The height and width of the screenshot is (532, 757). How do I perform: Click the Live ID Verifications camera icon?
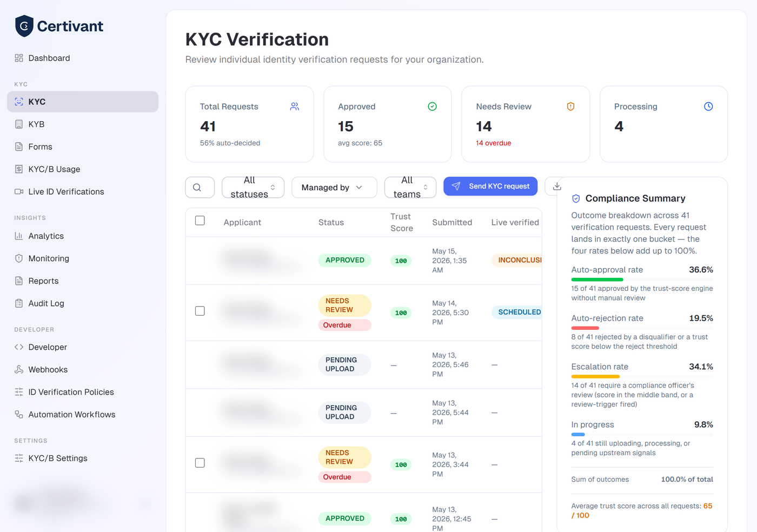point(19,191)
